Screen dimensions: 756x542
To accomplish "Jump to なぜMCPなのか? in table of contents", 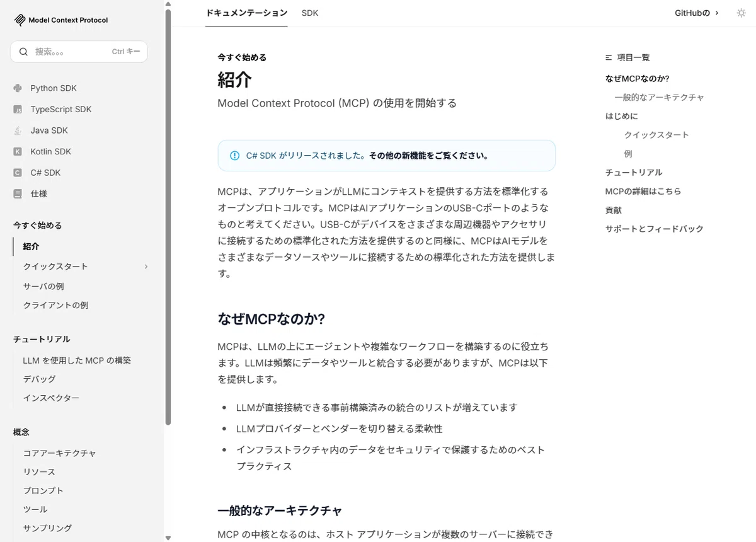I will [637, 79].
